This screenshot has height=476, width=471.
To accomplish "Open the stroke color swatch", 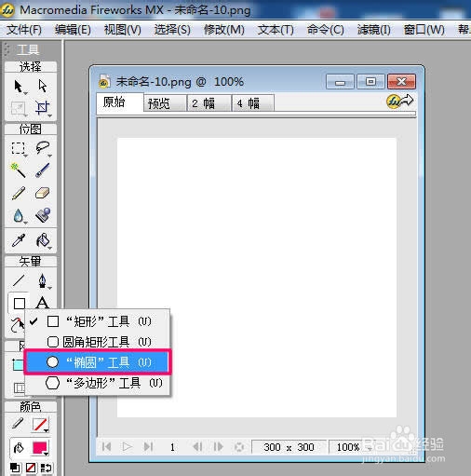I will tap(41, 425).
